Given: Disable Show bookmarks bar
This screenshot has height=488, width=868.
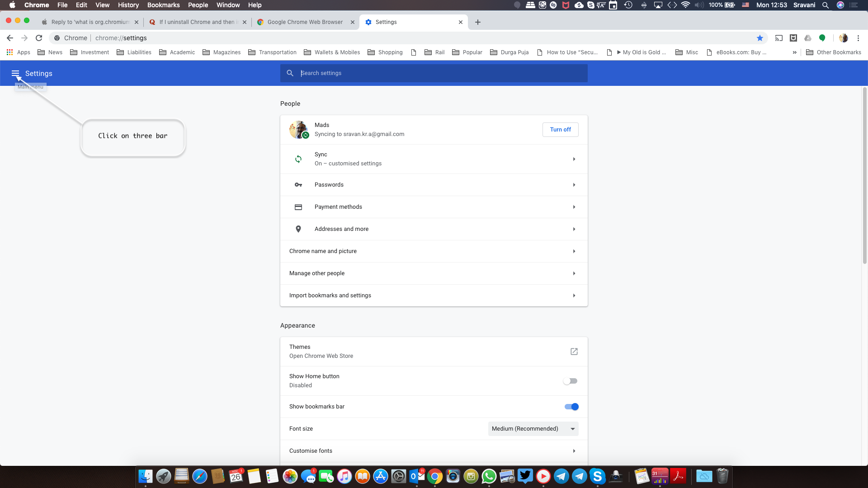Looking at the screenshot, I should [x=571, y=406].
